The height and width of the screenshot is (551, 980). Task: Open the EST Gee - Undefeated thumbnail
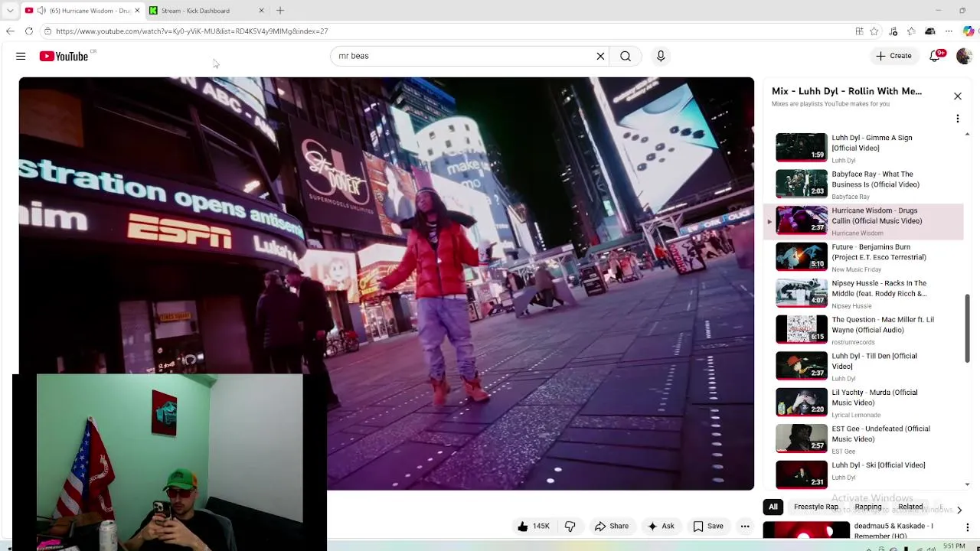click(802, 439)
